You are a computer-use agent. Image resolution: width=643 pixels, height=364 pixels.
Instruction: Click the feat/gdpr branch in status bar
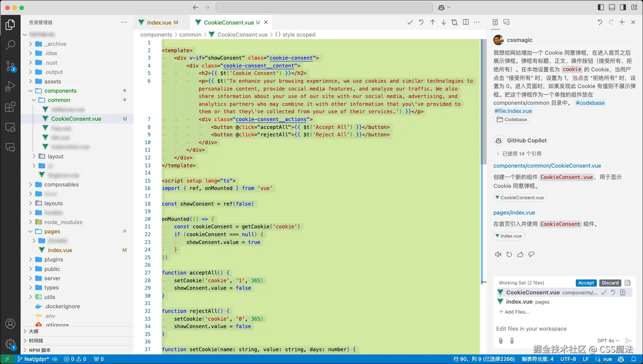point(33,359)
